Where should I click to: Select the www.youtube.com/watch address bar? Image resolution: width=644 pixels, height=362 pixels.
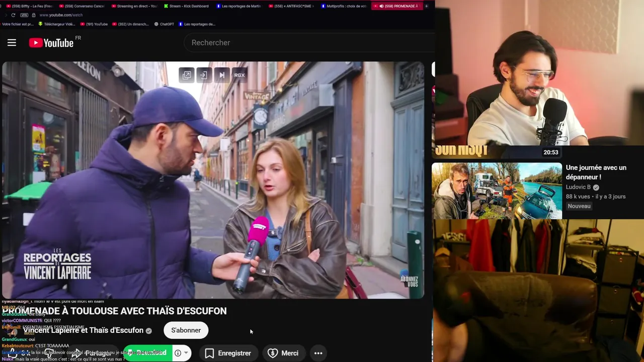click(x=61, y=15)
